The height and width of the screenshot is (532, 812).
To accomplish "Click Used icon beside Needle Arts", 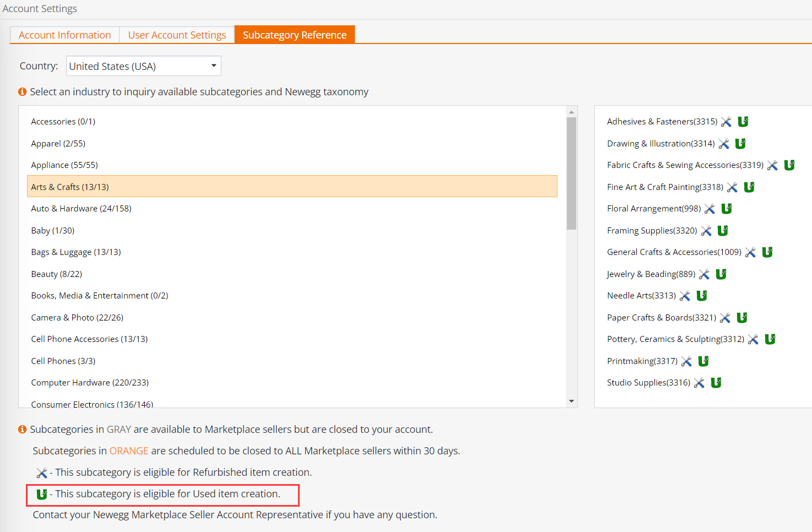I will pyautogui.click(x=702, y=296).
